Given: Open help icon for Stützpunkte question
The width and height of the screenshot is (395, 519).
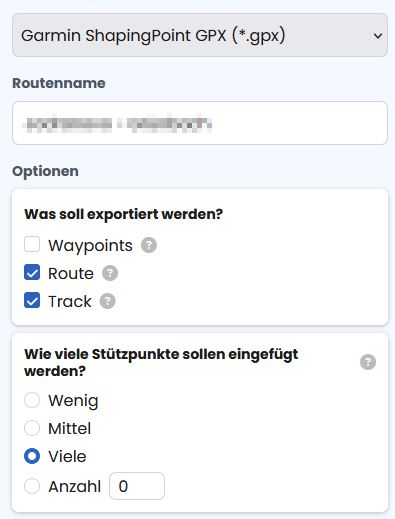Looking at the screenshot, I should [368, 362].
